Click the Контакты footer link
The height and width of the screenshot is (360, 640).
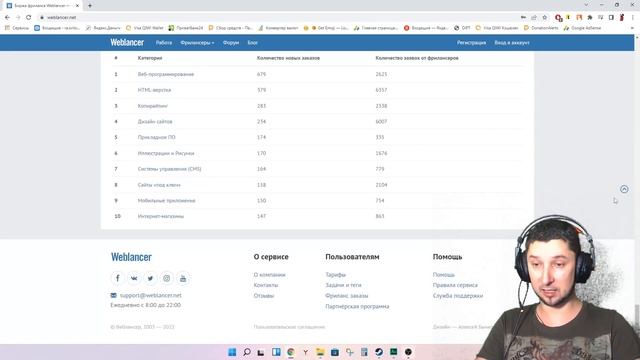pyautogui.click(x=266, y=285)
